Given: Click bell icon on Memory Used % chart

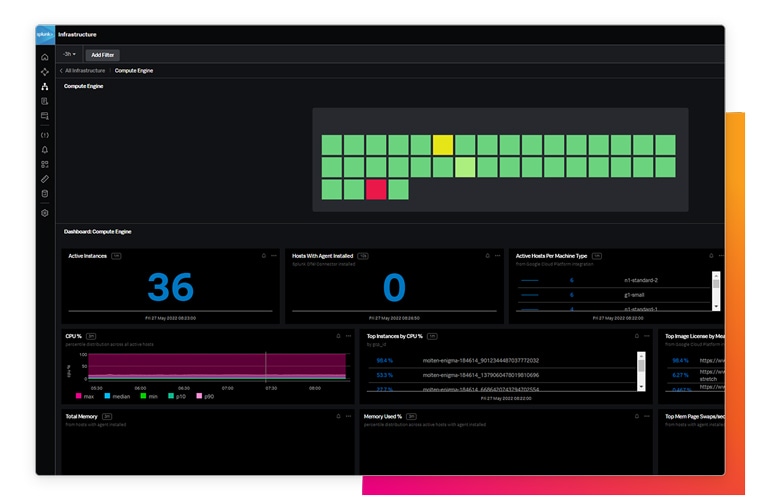Looking at the screenshot, I should [637, 416].
